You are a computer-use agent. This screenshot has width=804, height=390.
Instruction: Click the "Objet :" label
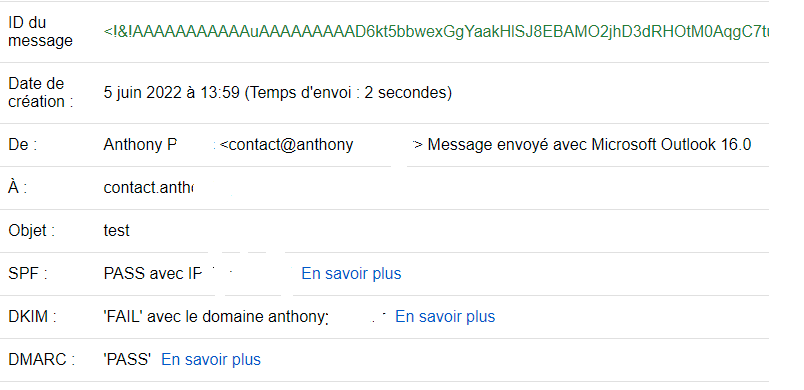[31, 231]
